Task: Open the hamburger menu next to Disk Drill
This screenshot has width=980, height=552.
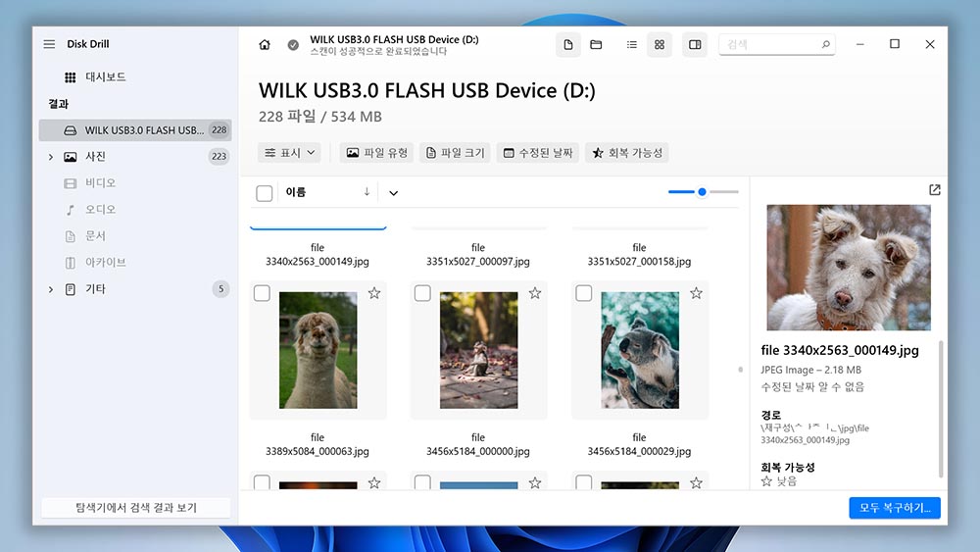Action: 49,44
